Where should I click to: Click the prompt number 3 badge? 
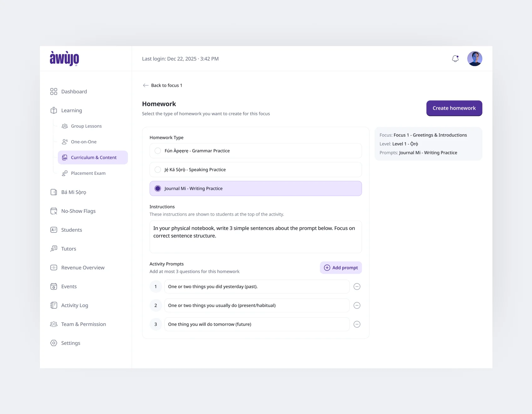156,324
